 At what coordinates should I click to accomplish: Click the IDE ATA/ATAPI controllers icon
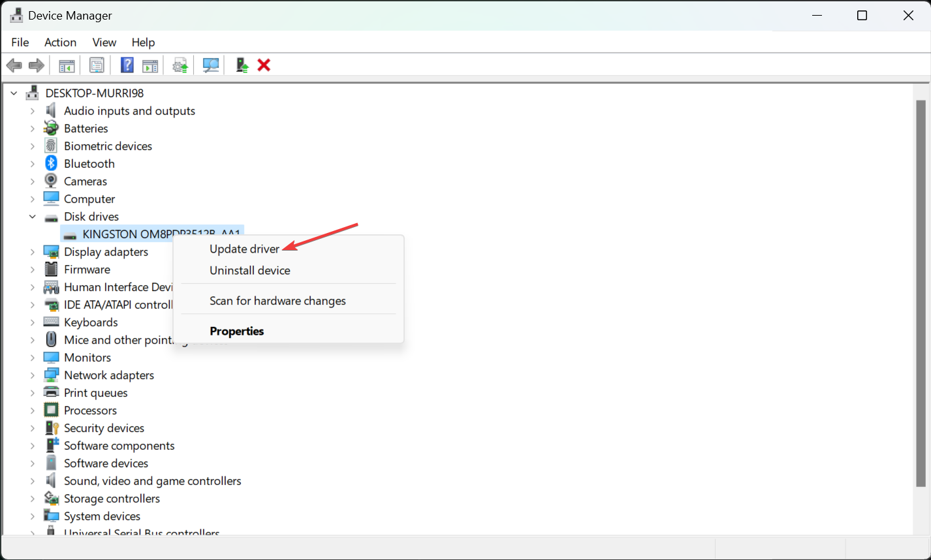point(51,304)
